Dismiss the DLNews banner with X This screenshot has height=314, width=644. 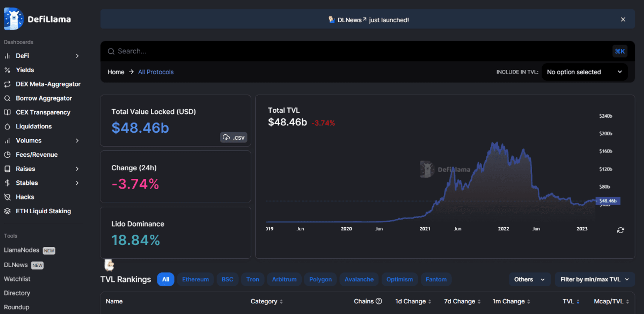[x=623, y=19]
